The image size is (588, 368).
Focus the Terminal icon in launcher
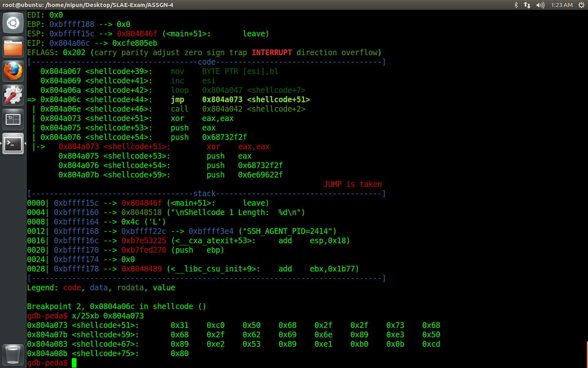click(13, 144)
